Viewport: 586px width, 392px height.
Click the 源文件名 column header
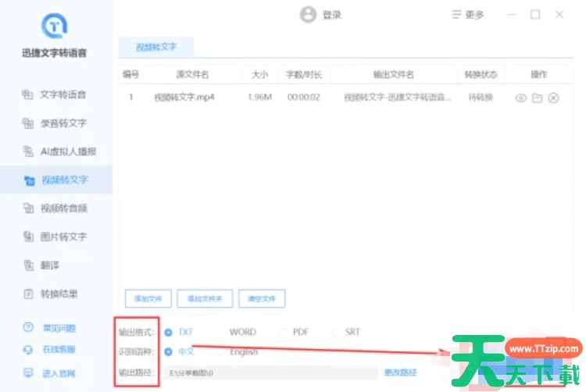pyautogui.click(x=192, y=74)
